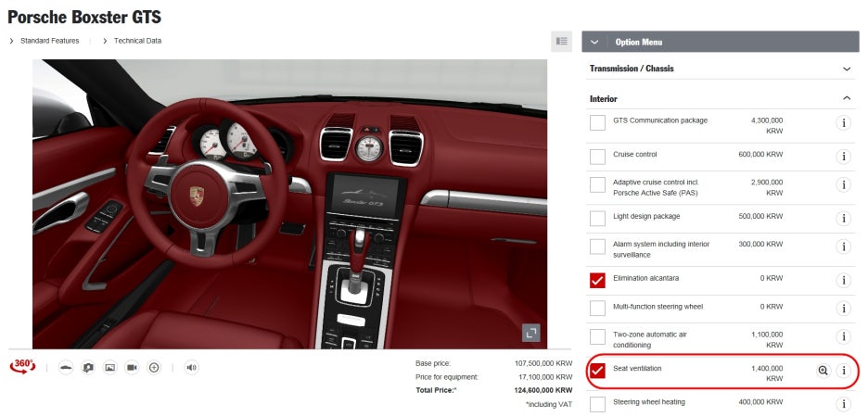Start the 360° rotation view

[x=22, y=366]
